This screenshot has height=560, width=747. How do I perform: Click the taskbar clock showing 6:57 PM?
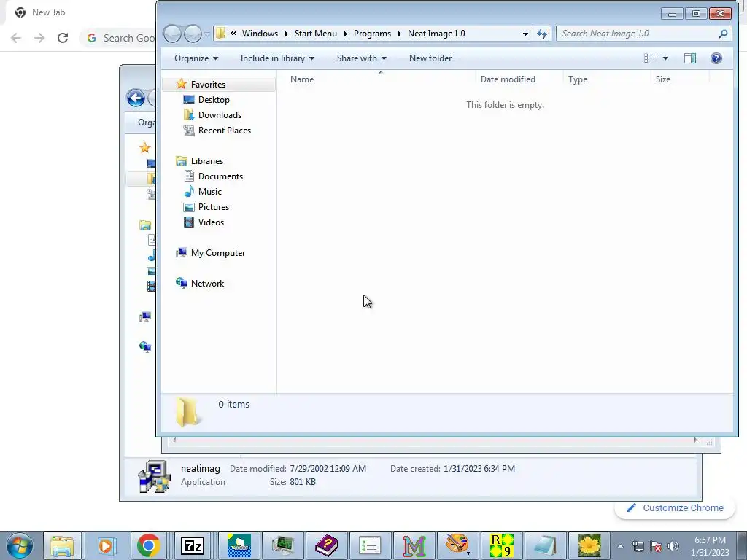[710, 546]
